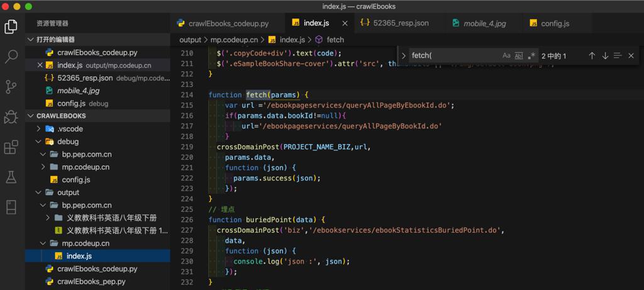Viewport: 644px width, 290px height.
Task: Toggle Match Case in find widget
Action: point(506,56)
